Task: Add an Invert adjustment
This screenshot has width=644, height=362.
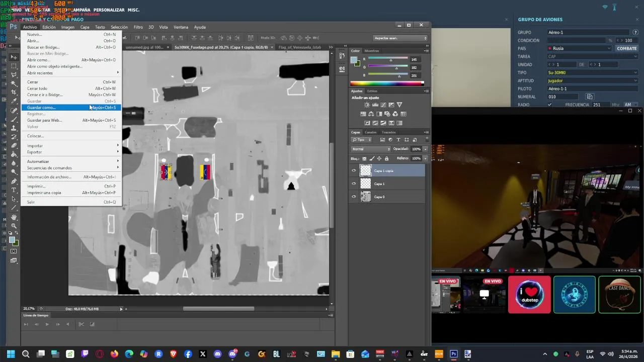Action: [x=367, y=123]
